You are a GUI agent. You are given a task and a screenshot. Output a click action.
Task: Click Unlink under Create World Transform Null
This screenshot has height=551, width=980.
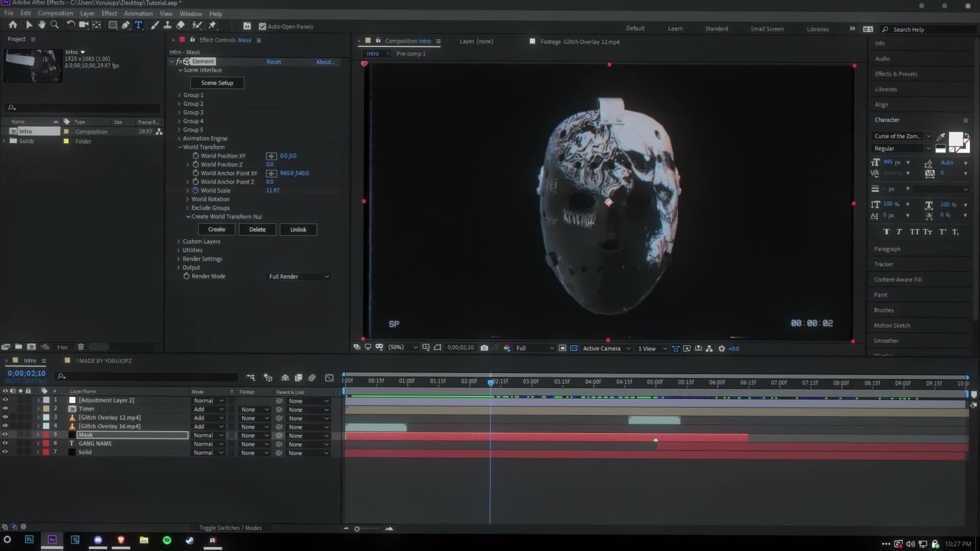pyautogui.click(x=298, y=229)
